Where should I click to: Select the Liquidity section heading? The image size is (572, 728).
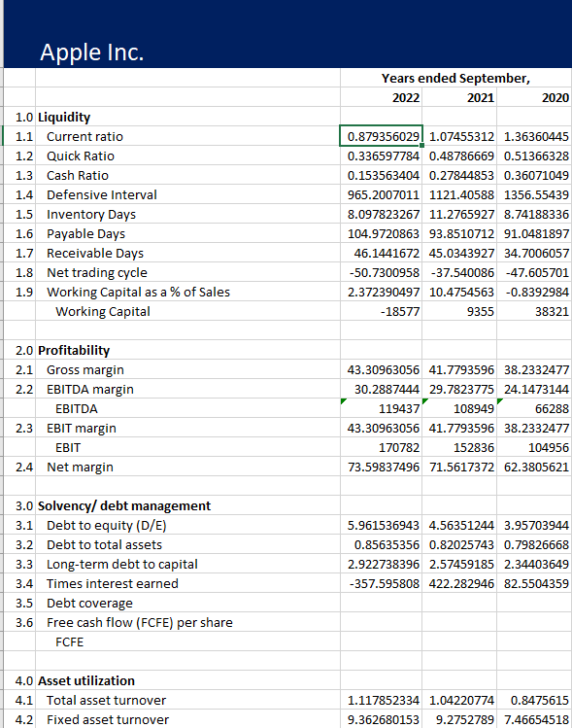(x=64, y=117)
